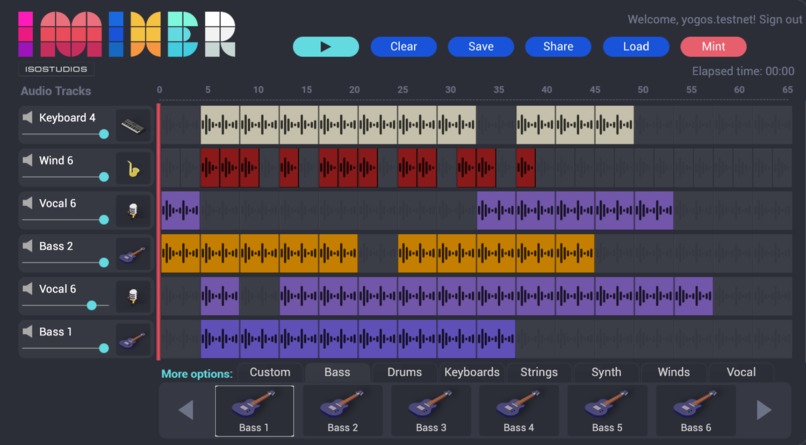
Task: Mute the second Vocal 6 track
Action: (28, 289)
